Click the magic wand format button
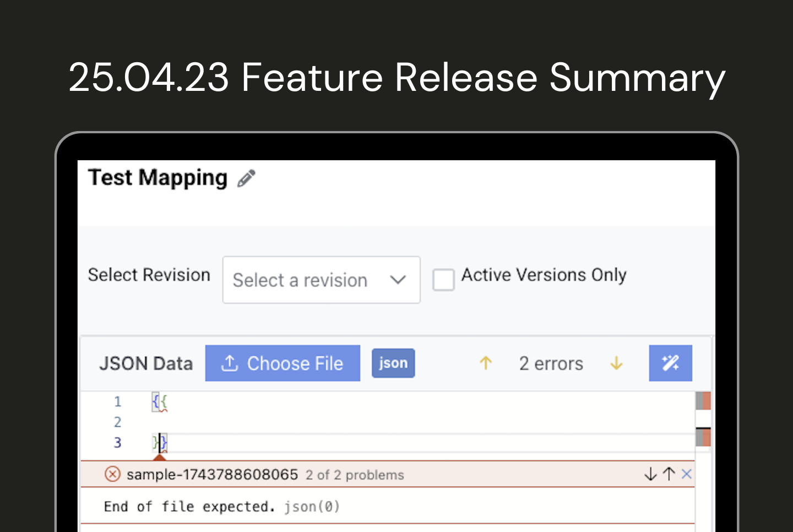 coord(670,363)
